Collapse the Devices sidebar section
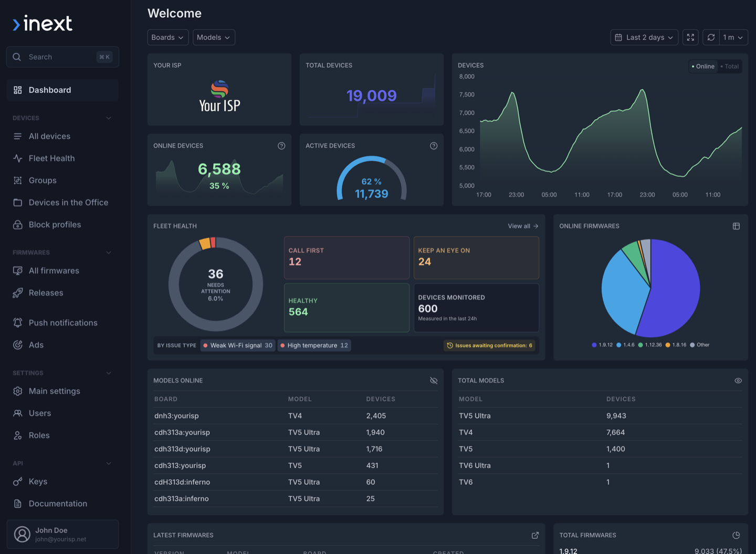The image size is (756, 554). 109,118
